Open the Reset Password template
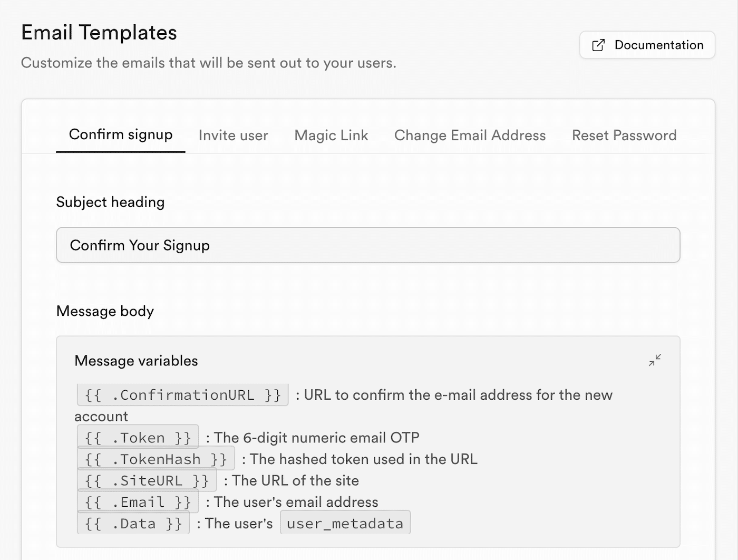 pos(624,136)
